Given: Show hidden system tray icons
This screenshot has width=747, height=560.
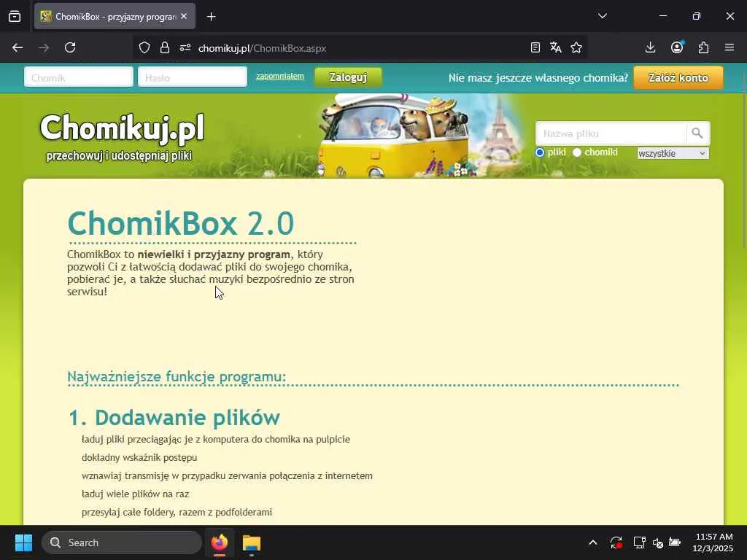Looking at the screenshot, I should click(x=593, y=542).
